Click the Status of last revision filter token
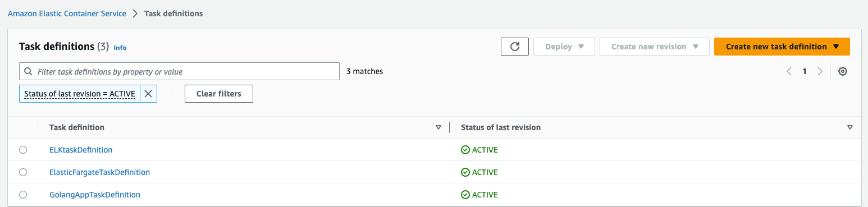This screenshot has height=207, width=868. [x=80, y=94]
